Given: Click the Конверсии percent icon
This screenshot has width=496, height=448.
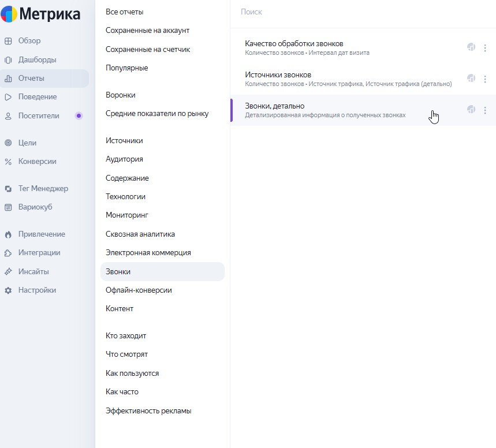Looking at the screenshot, I should [x=8, y=162].
